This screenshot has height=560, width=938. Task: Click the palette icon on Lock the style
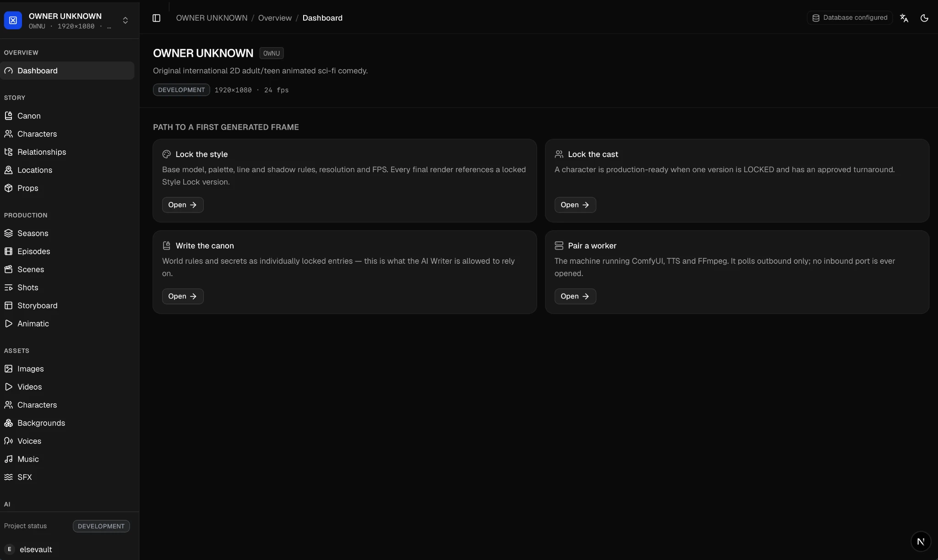click(x=166, y=154)
